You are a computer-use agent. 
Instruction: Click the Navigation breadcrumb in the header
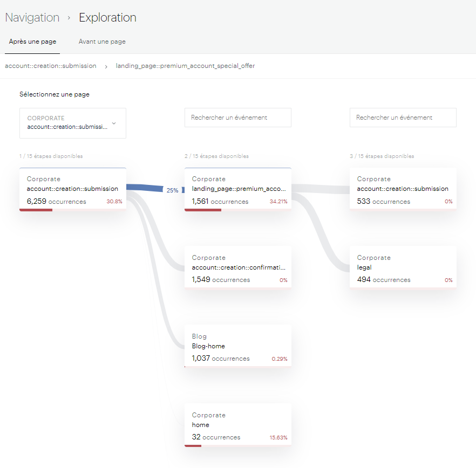[x=32, y=17]
